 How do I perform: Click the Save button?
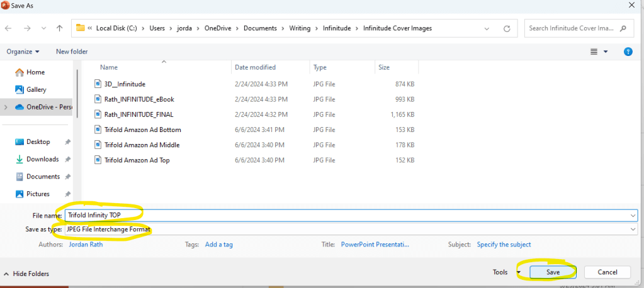553,272
